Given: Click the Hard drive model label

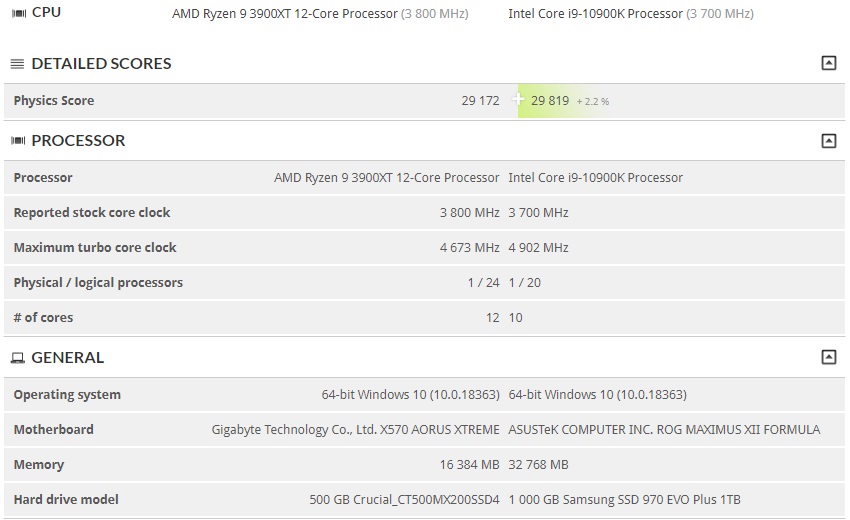Looking at the screenshot, I should (66, 499).
